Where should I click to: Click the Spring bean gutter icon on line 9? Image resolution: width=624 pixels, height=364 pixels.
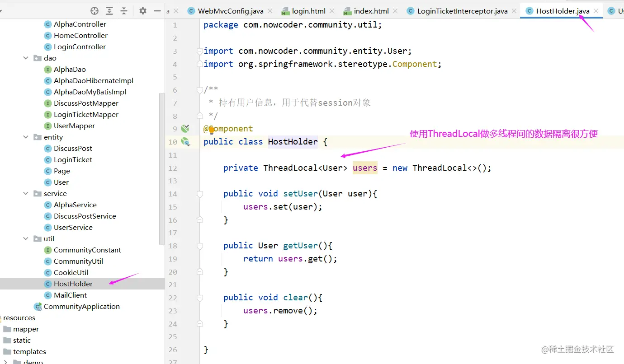pyautogui.click(x=185, y=129)
